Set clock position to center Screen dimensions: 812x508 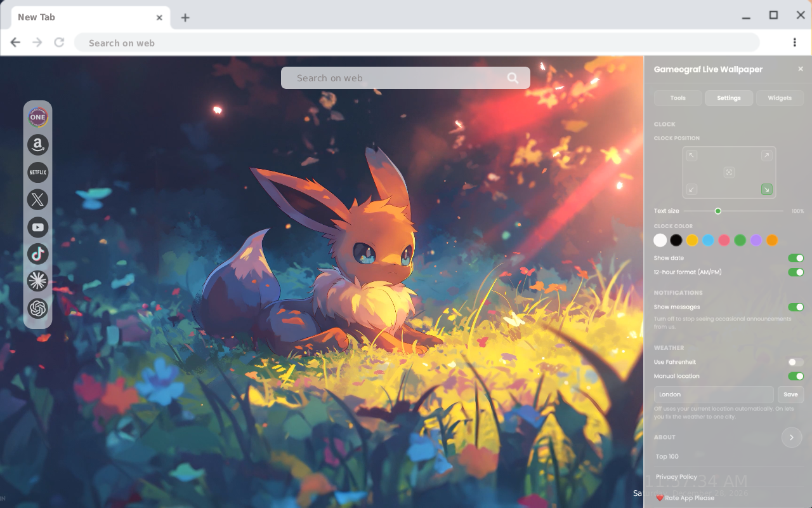pos(729,172)
